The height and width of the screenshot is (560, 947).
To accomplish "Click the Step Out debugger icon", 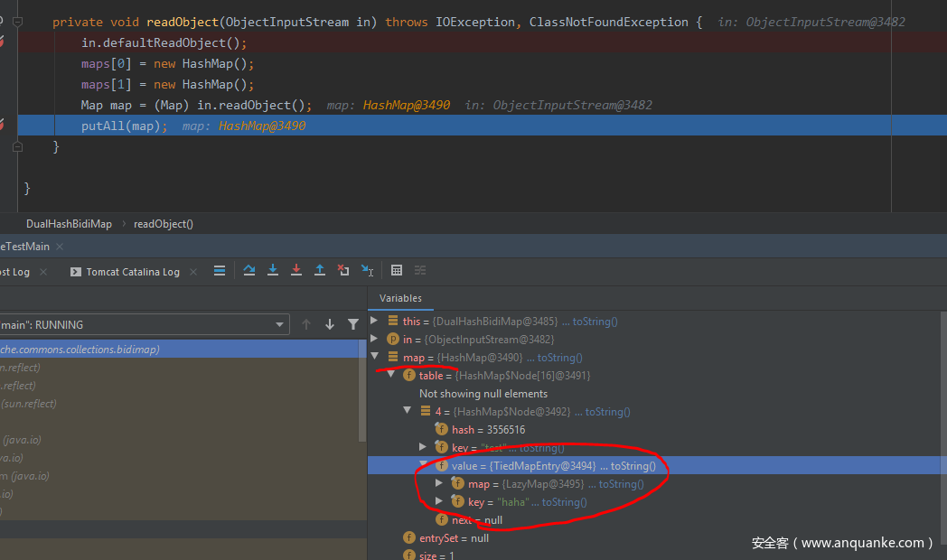I will point(320,270).
